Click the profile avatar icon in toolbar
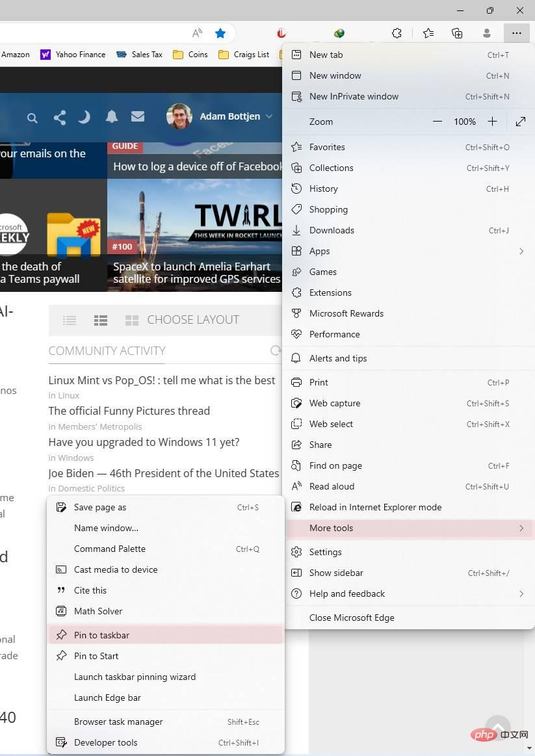Image resolution: width=535 pixels, height=756 pixels. pos(487,33)
